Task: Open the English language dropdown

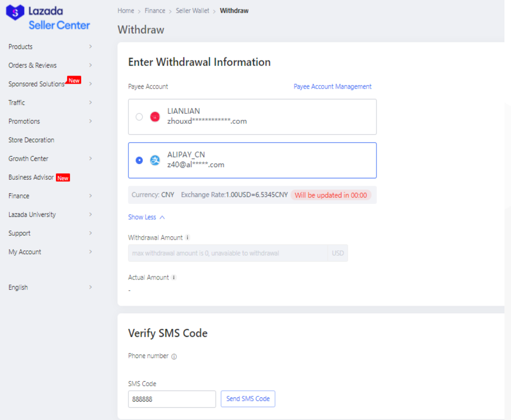Action: 50,287
